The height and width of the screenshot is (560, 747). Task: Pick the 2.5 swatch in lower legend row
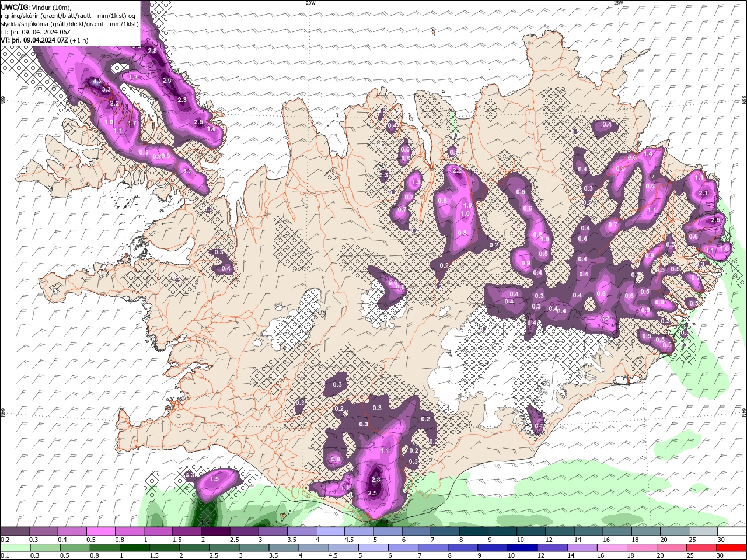(x=224, y=548)
